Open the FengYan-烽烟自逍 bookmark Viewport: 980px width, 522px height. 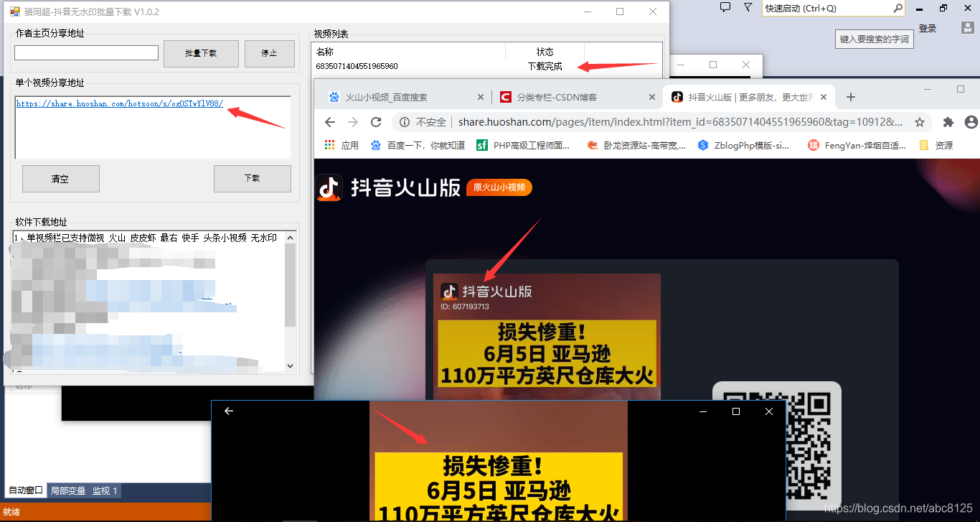[857, 145]
